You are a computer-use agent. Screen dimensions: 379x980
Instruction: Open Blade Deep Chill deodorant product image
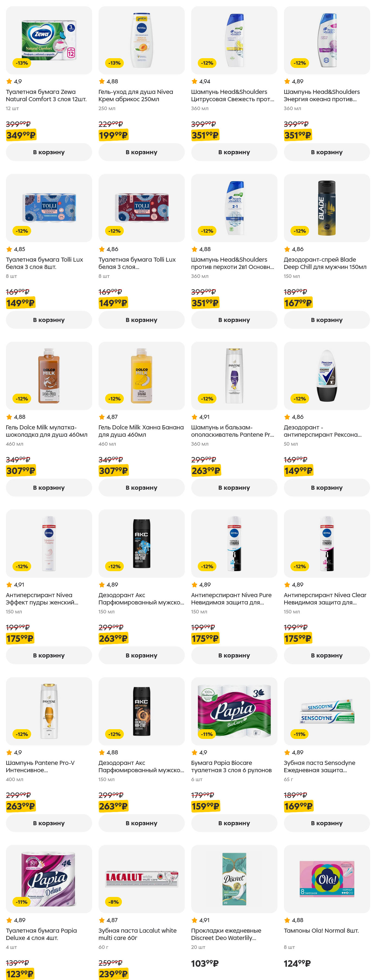pyautogui.click(x=326, y=208)
